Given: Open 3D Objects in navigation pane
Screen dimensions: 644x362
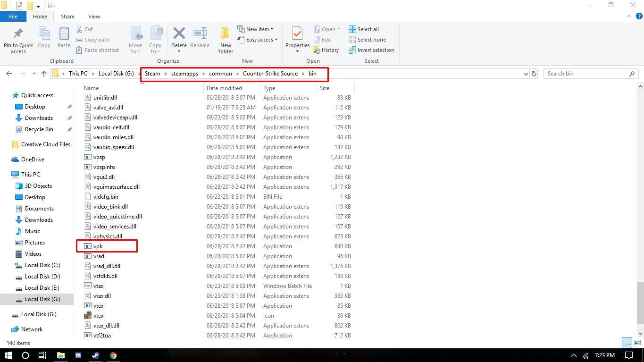Looking at the screenshot, I should [x=38, y=186].
